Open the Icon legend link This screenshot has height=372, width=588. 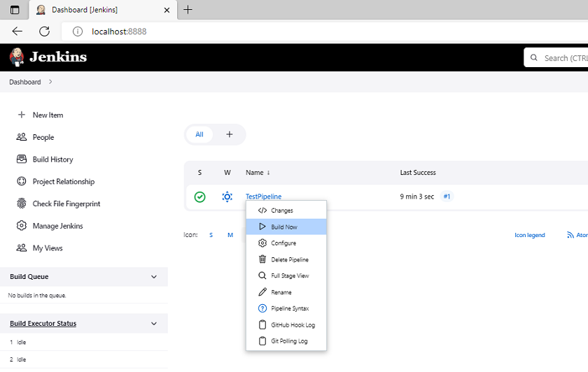pyautogui.click(x=529, y=235)
